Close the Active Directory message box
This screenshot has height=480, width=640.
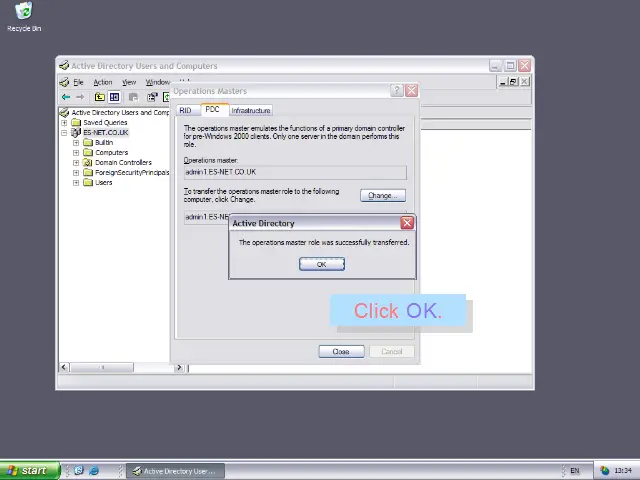[407, 223]
